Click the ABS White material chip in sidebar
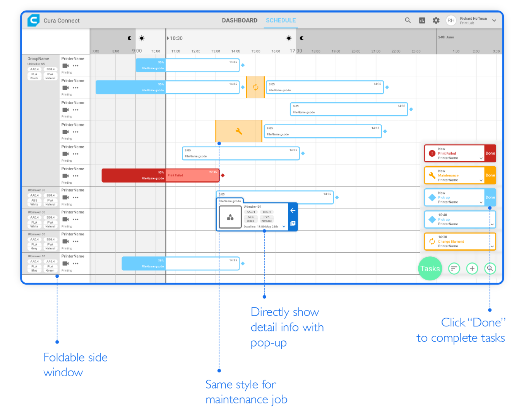Viewport: 524px width, 420px height. click(x=34, y=202)
